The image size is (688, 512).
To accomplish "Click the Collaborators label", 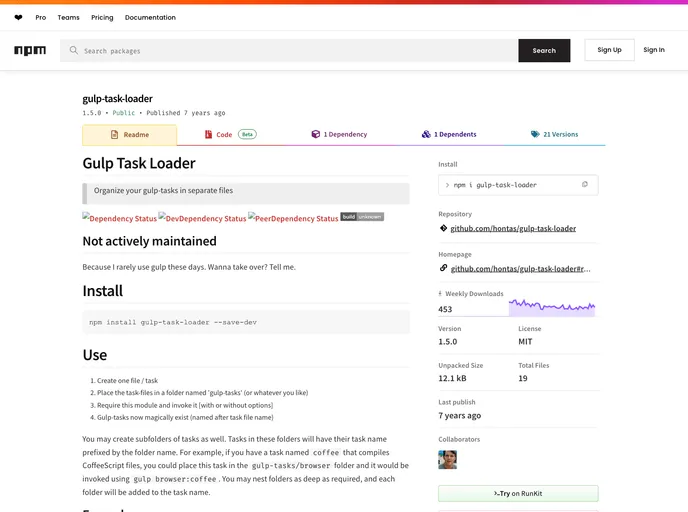I will pos(459,439).
